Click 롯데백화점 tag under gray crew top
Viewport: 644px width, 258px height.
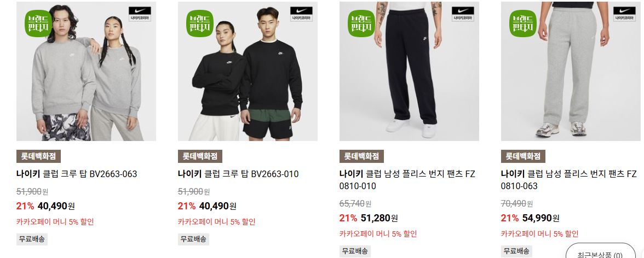coord(38,156)
